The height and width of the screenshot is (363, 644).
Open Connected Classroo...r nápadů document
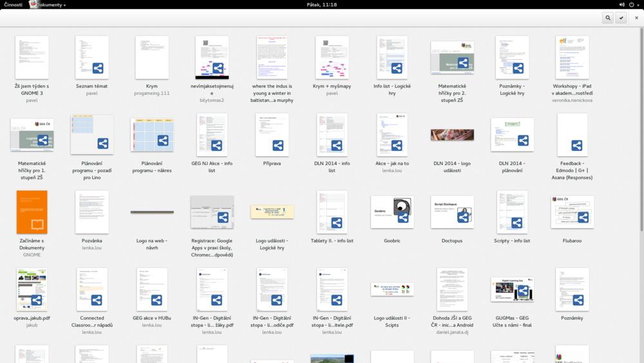click(92, 289)
